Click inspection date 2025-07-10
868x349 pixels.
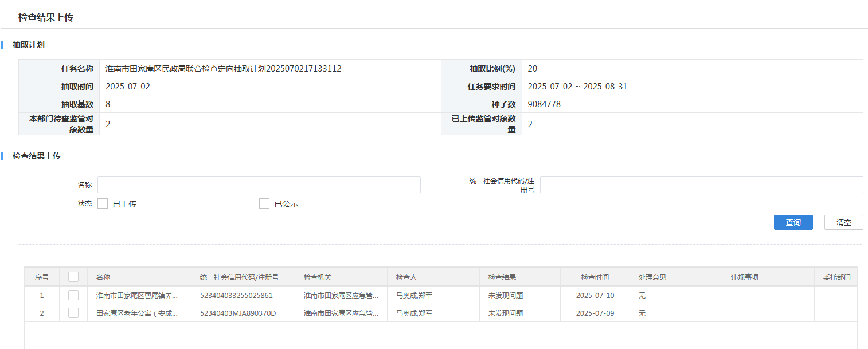[x=595, y=296]
